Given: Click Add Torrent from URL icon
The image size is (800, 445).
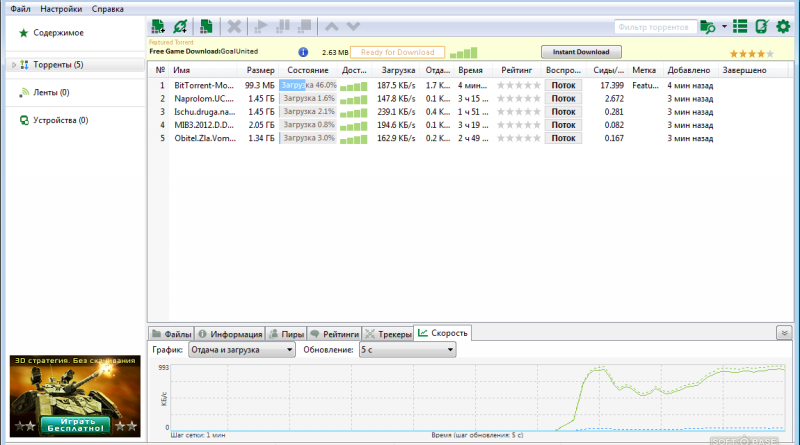Looking at the screenshot, I should (180, 26).
